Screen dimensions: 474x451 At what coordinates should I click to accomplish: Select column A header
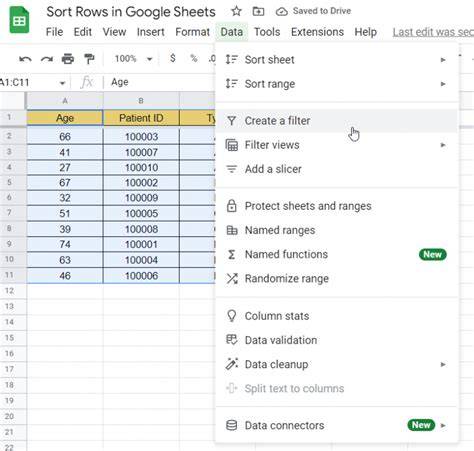pyautogui.click(x=65, y=101)
